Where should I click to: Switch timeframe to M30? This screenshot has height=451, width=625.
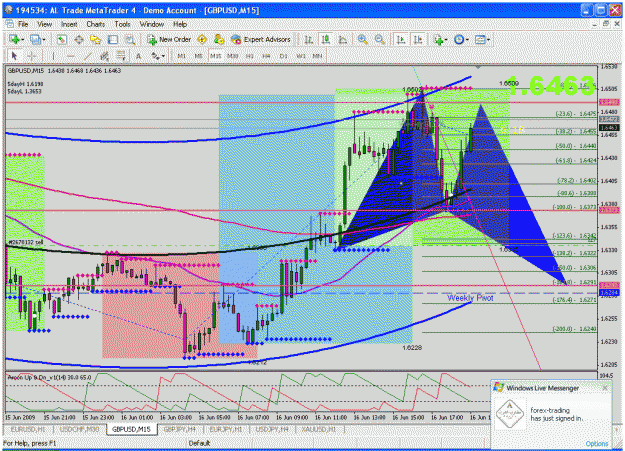tap(233, 56)
